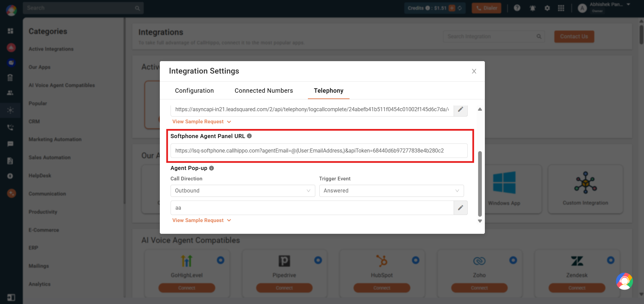
Task: Open the chat support widget icon
Action: click(625, 281)
